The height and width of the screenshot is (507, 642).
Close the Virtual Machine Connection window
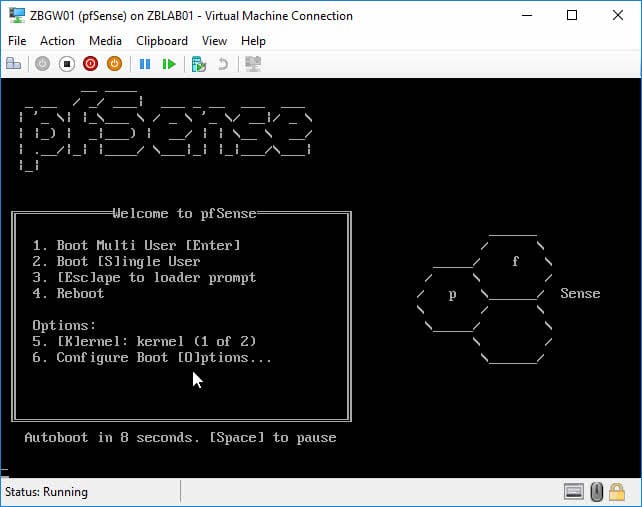[x=617, y=16]
